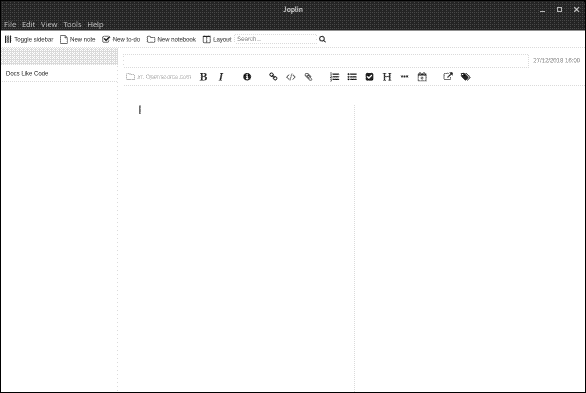This screenshot has height=393, width=586.
Task: Click the 27/12/2018 16:00 timestamp
Action: (556, 61)
